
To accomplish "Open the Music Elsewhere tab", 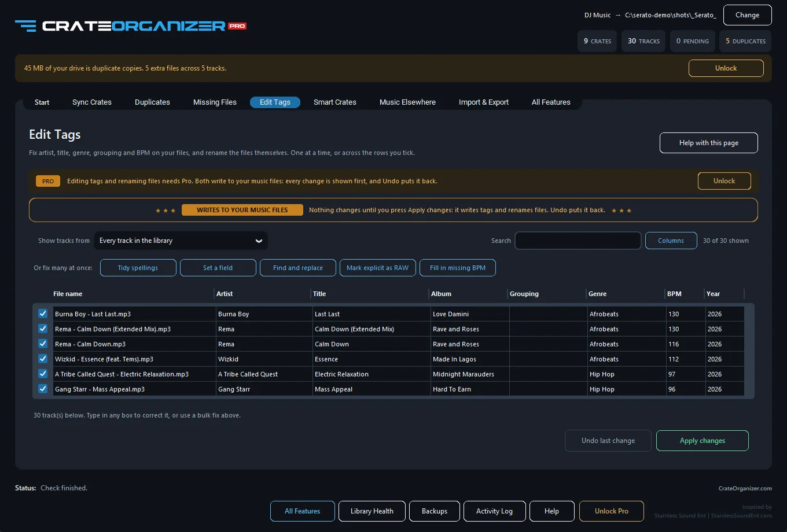I will point(407,102).
